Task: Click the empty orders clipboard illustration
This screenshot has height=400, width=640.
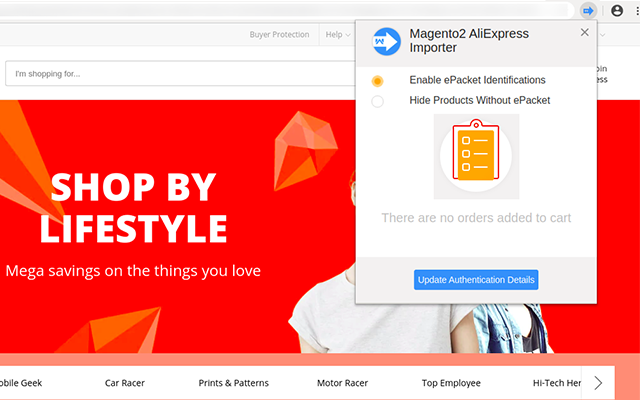Action: tap(476, 156)
